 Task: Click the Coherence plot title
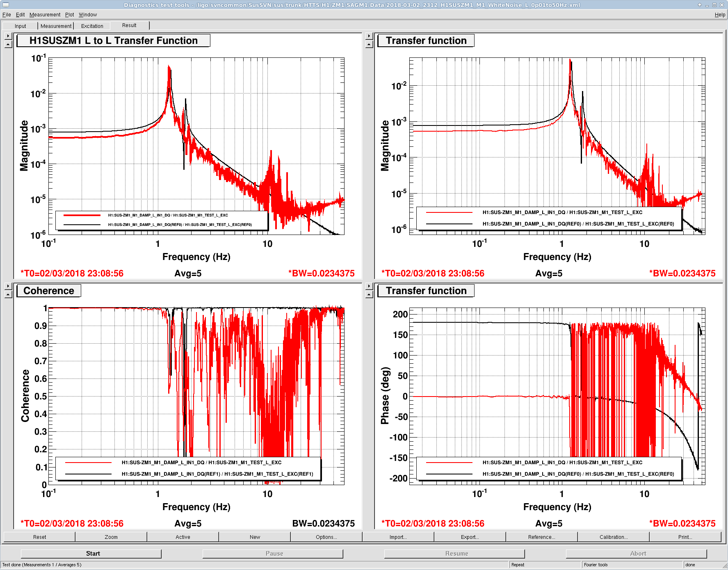coord(49,291)
